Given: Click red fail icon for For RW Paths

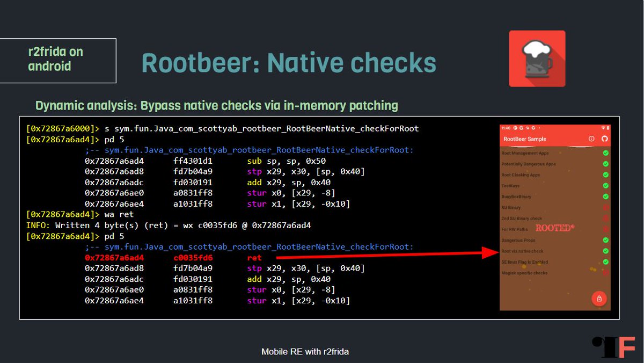Looking at the screenshot, I should [x=605, y=229].
